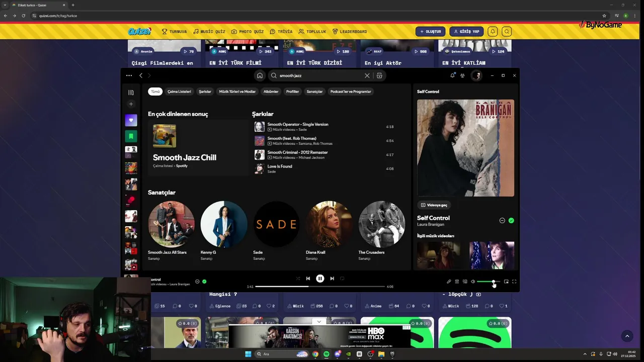The height and width of the screenshot is (362, 644).
Task: Toggle shuffle in player bar
Action: click(298, 279)
